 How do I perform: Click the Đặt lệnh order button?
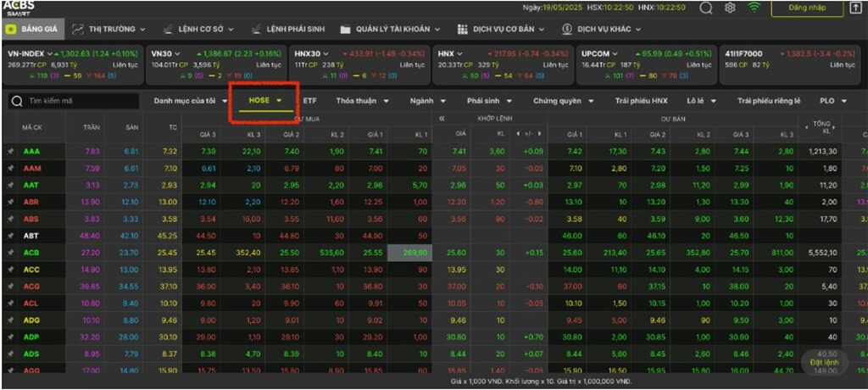coord(825,362)
